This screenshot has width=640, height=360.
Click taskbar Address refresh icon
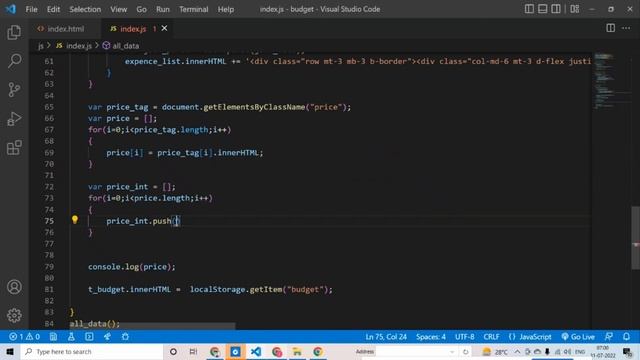(465, 351)
